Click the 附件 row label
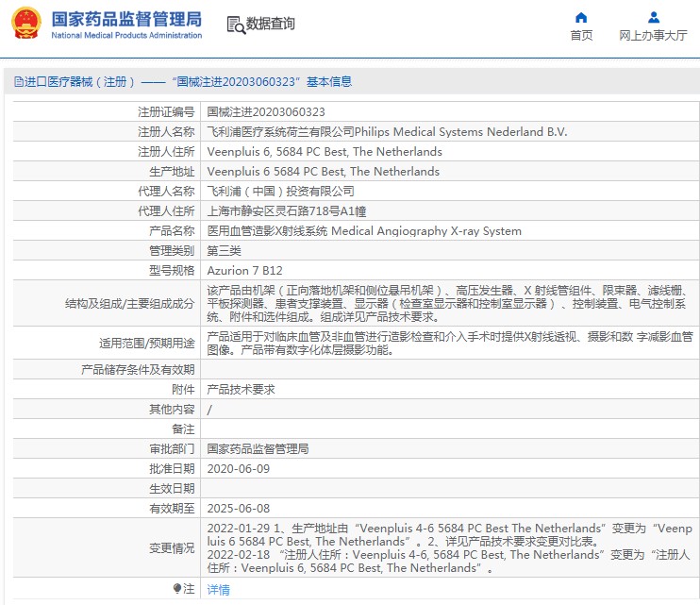The height and width of the screenshot is (605, 700). (183, 390)
